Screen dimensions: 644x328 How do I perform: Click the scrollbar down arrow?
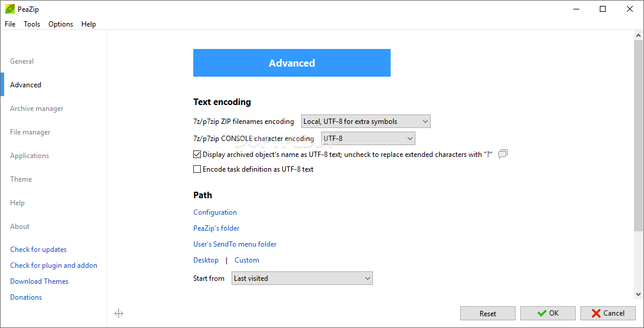(638, 294)
